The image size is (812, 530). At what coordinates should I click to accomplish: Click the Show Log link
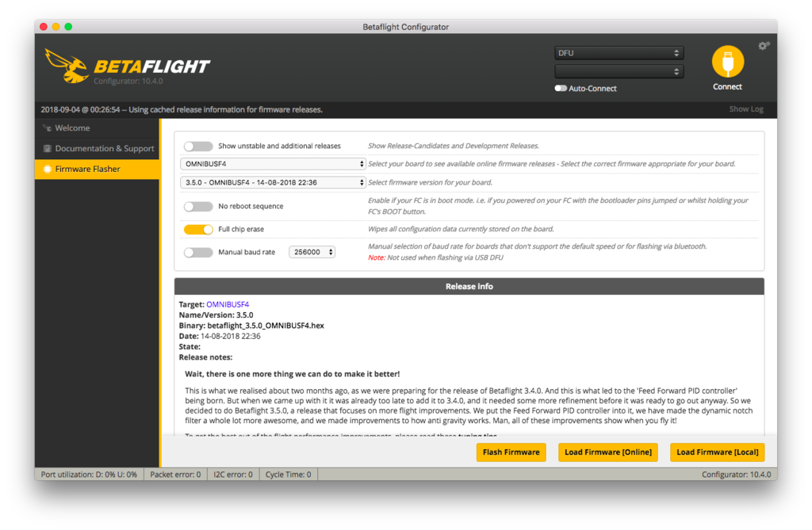(x=745, y=109)
